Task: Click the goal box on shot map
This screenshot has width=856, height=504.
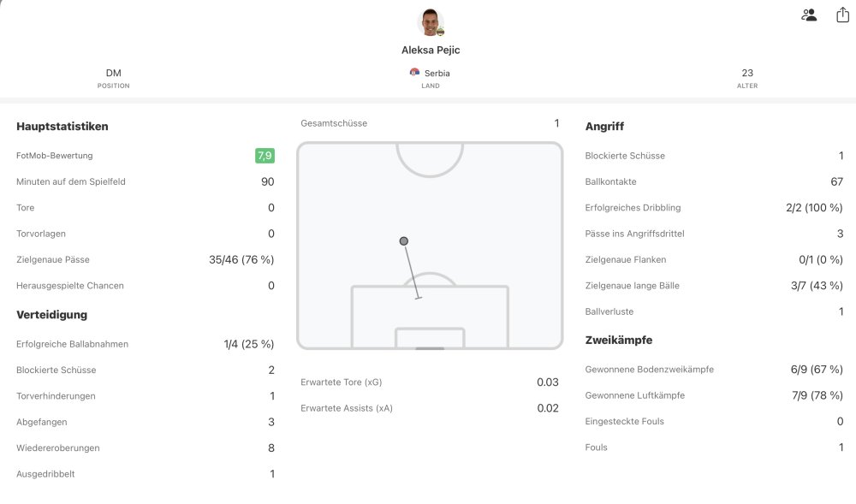Action: point(430,338)
